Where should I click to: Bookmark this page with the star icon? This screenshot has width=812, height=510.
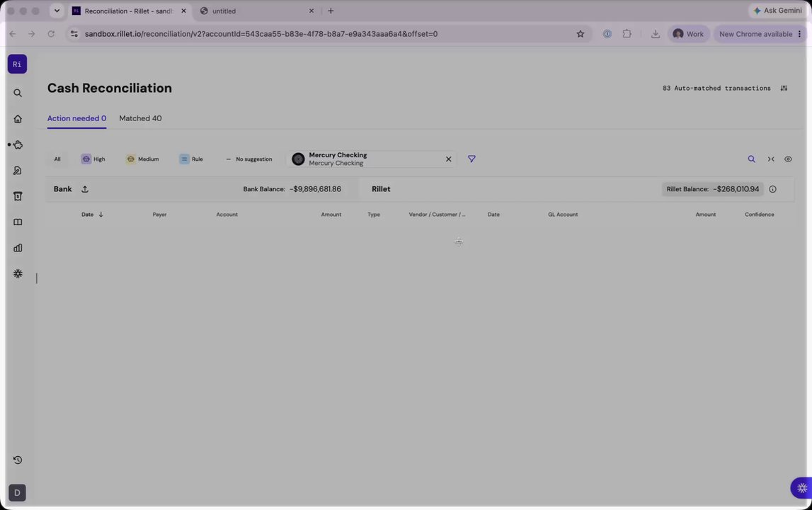(581, 34)
